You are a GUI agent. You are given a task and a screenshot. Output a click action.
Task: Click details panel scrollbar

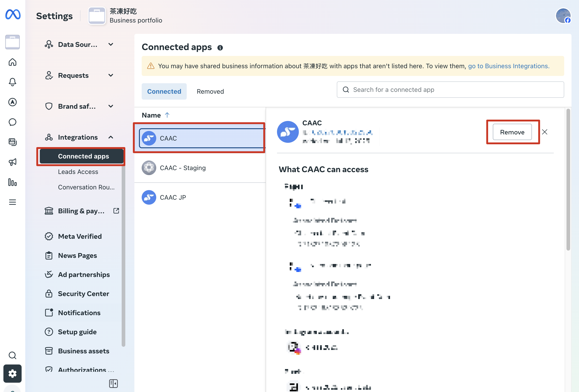pos(568,179)
